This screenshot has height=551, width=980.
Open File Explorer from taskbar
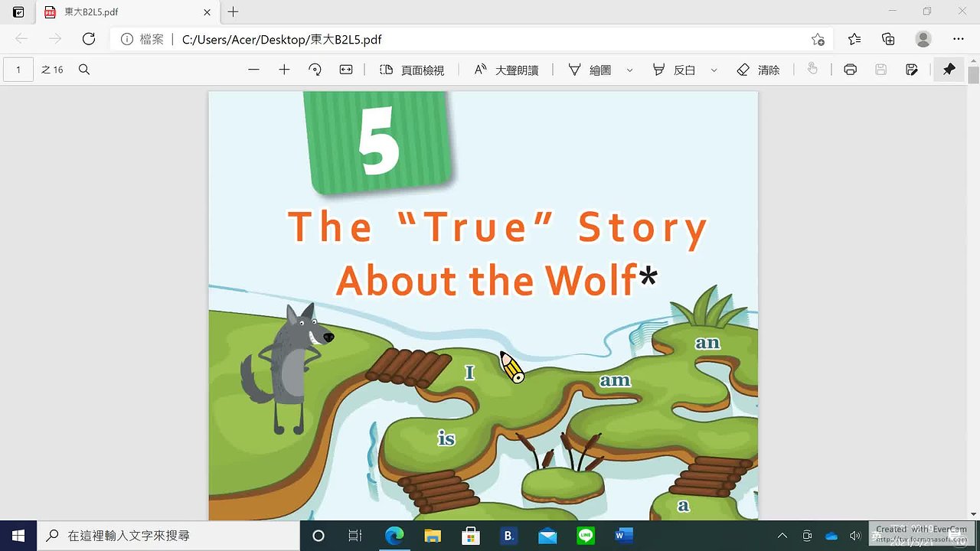click(x=433, y=536)
